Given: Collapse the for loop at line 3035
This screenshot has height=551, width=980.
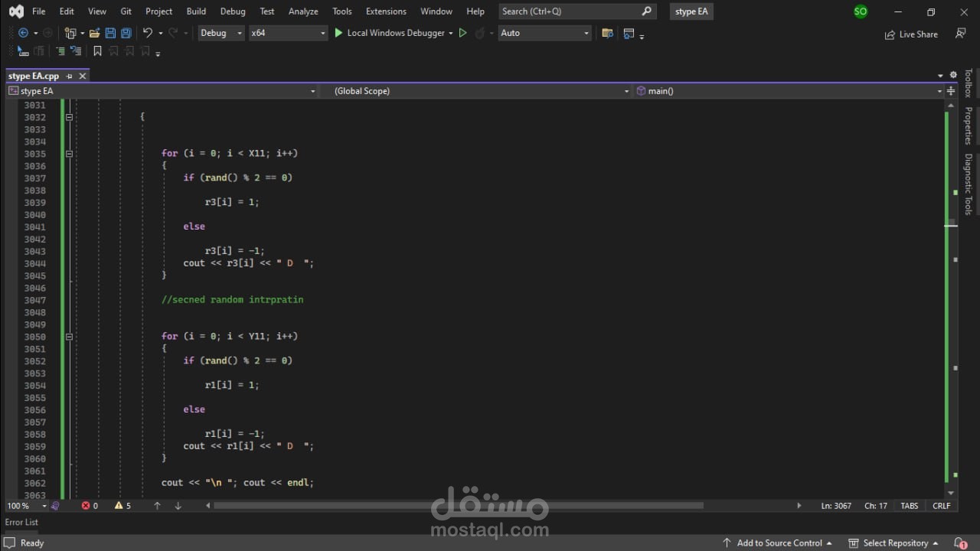Looking at the screenshot, I should [69, 154].
